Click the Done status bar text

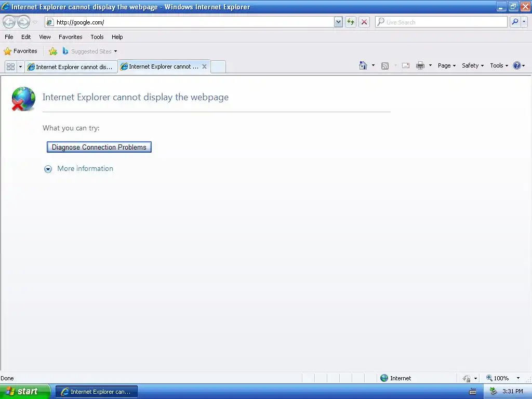7,378
